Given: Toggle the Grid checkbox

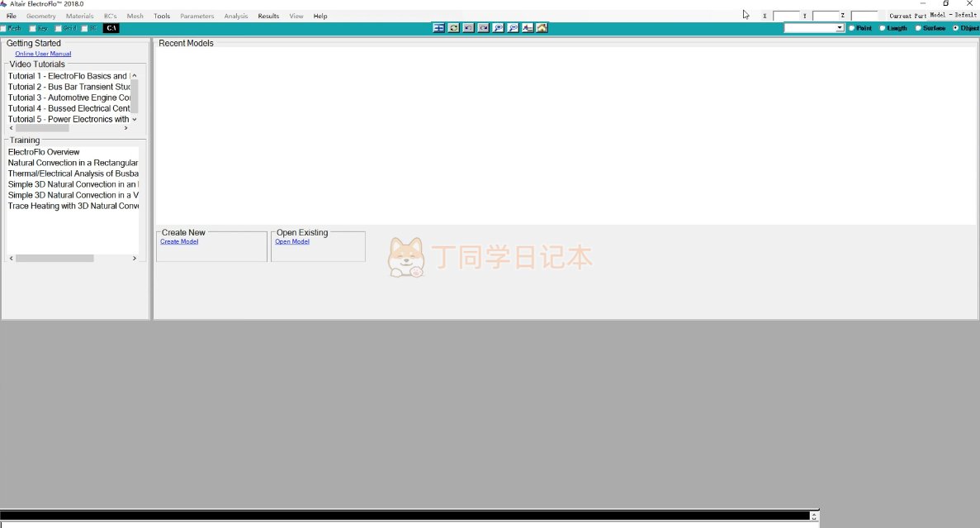Looking at the screenshot, I should point(59,29).
